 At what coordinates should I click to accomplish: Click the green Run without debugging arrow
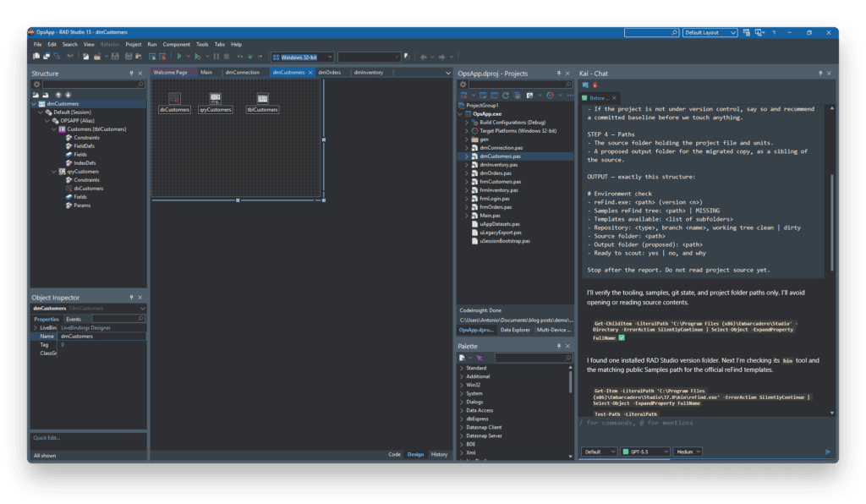click(x=179, y=57)
